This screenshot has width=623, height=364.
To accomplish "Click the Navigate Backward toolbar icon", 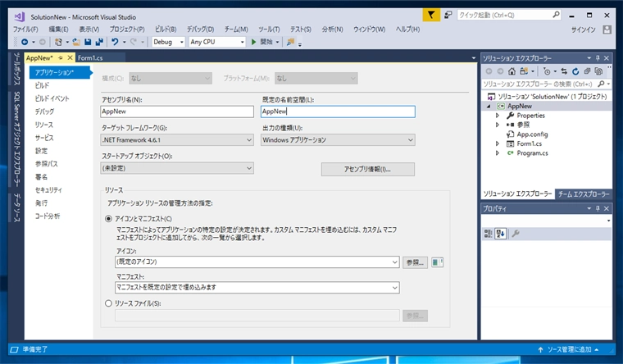I will point(25,42).
